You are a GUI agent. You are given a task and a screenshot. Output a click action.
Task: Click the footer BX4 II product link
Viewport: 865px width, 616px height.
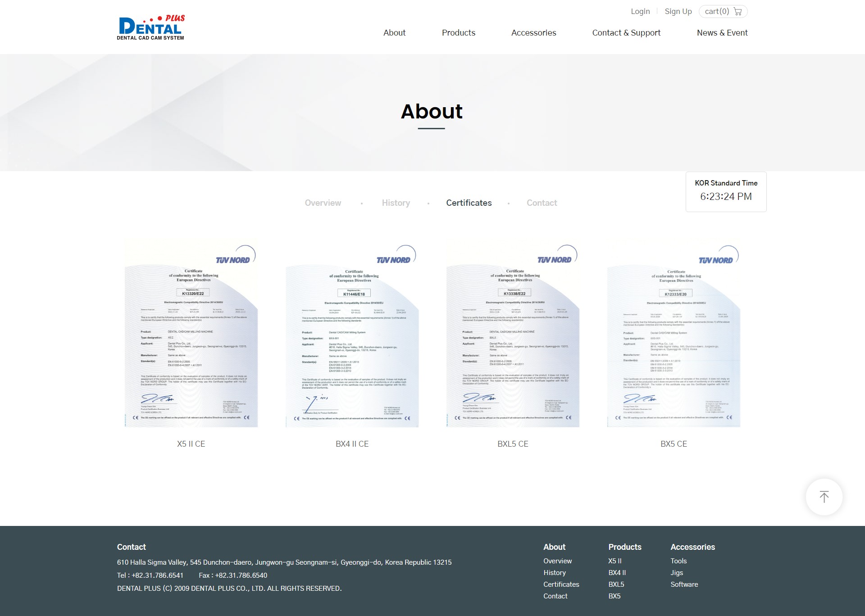[x=617, y=572]
